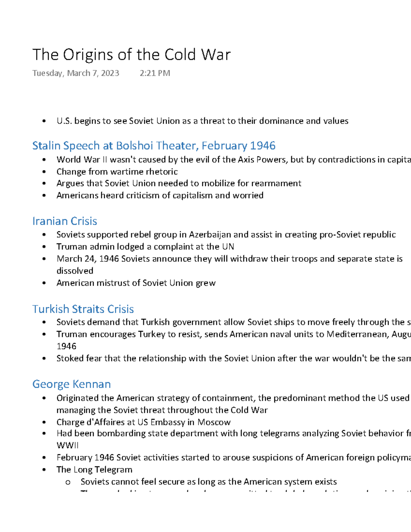The height and width of the screenshot is (532, 411).
Task: Click the line Argues that Soviet Union needed to mobilize
Action: point(179,183)
